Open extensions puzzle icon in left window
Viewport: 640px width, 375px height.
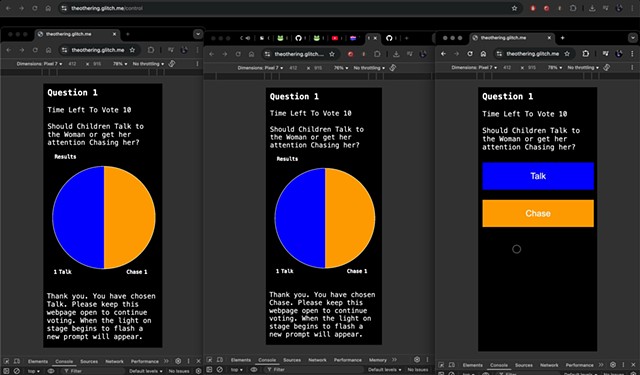(151, 50)
